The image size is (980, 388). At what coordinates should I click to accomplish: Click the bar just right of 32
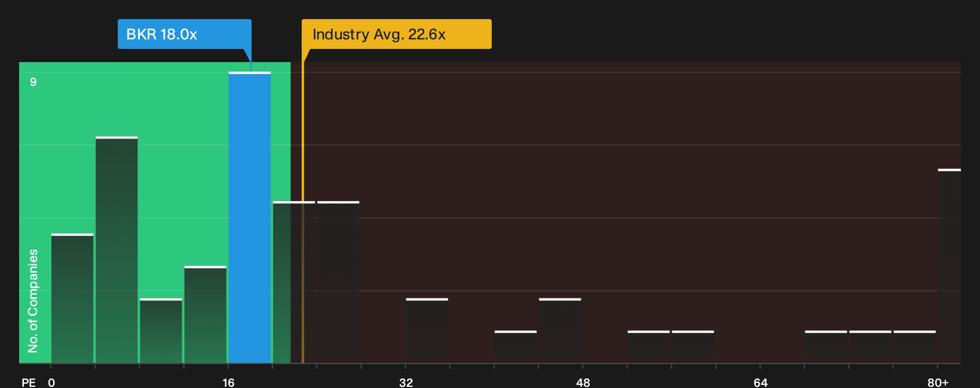(427, 331)
